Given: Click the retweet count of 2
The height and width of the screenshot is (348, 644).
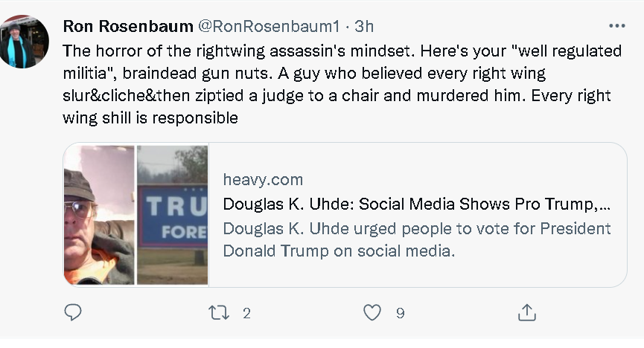Looking at the screenshot, I should (246, 313).
